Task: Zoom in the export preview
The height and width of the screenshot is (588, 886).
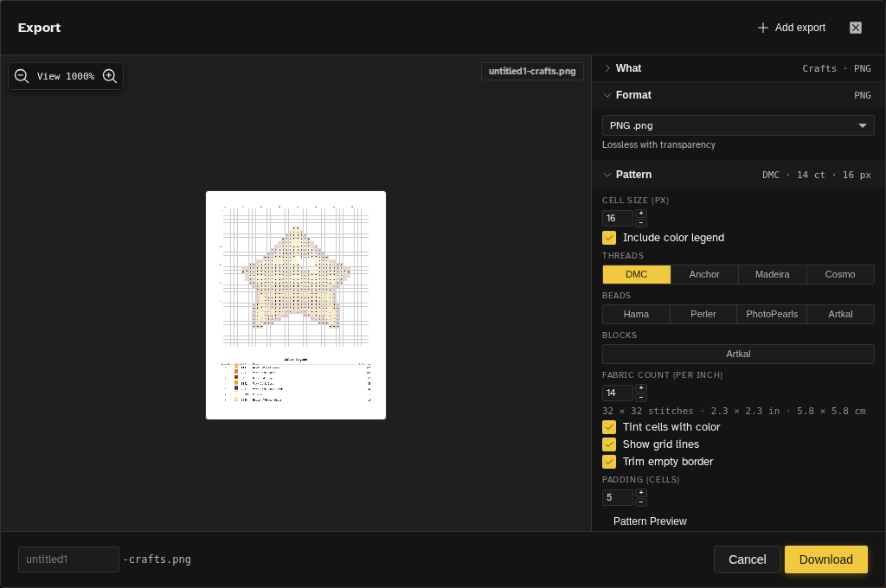Action: [110, 76]
